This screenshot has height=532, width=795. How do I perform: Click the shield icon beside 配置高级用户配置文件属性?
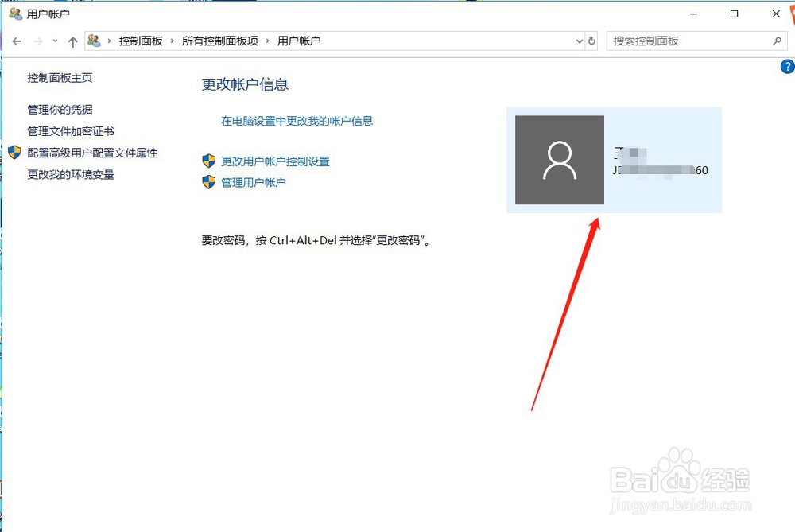tap(14, 152)
